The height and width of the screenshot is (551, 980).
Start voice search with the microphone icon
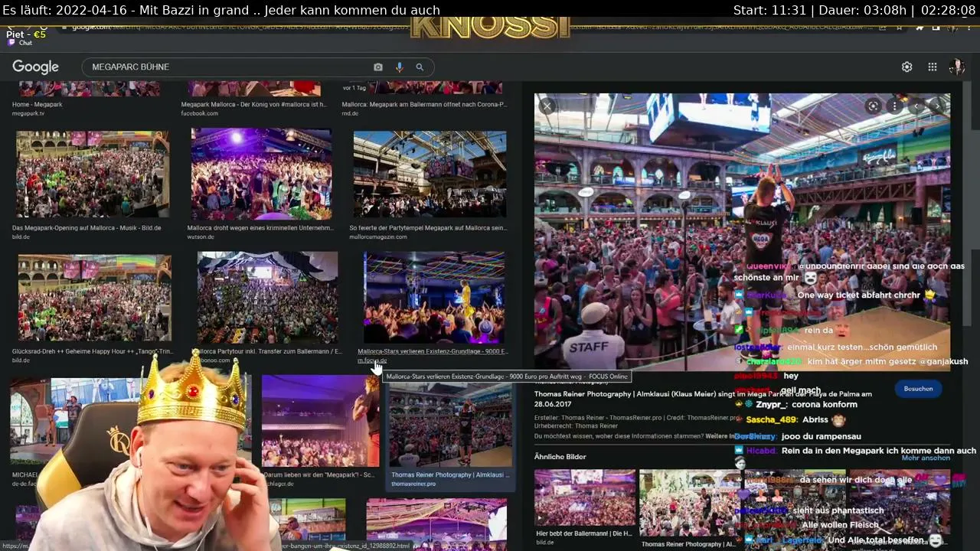399,67
